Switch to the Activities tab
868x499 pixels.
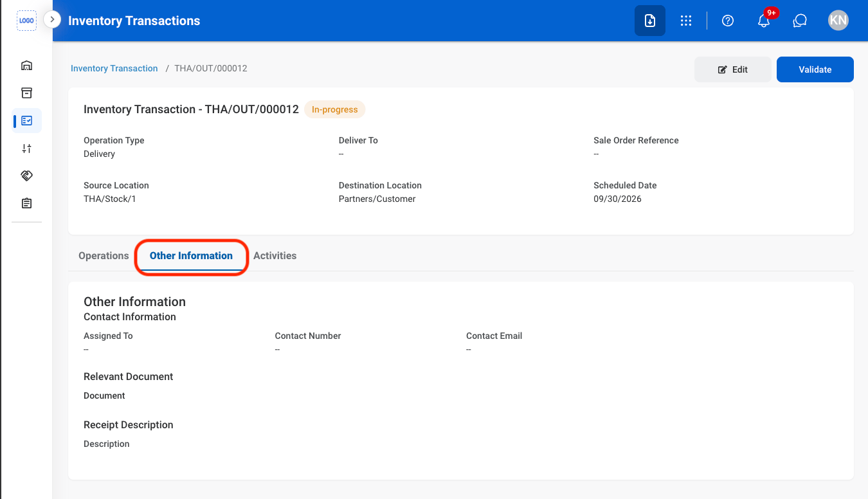point(275,255)
